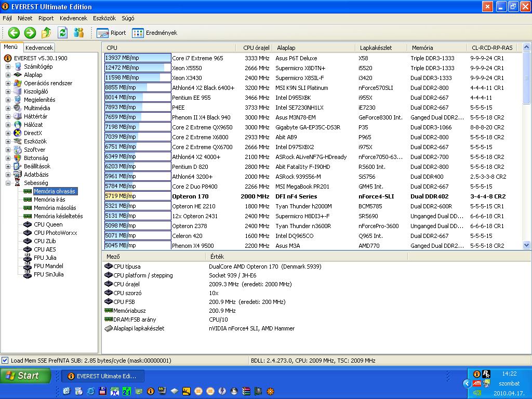Expand the Számítógép tree node
This screenshot has height=399, width=532.
click(x=8, y=66)
